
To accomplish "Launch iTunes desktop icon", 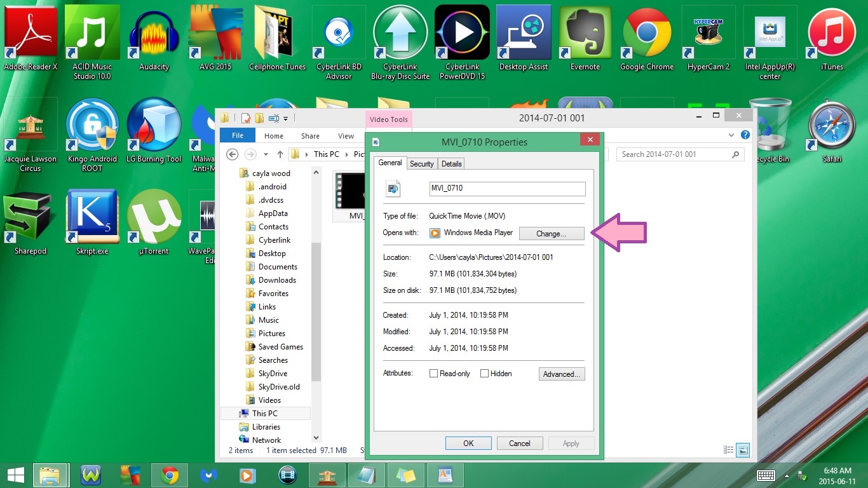I will [832, 38].
